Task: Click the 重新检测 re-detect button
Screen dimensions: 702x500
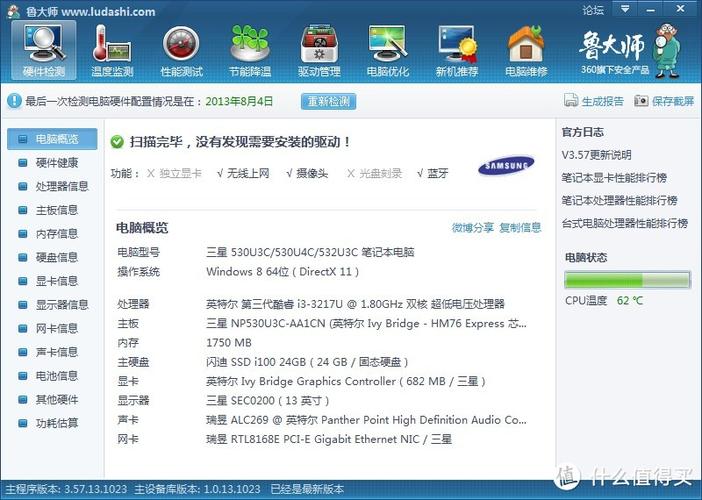Action: click(328, 101)
